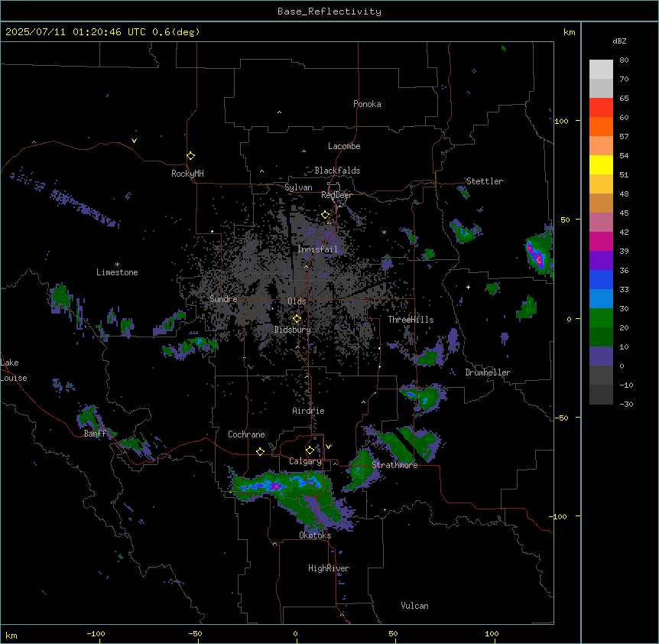Select the slate-purple 0-10 dBZ legend swatch
659x644 pixels.
601,356
